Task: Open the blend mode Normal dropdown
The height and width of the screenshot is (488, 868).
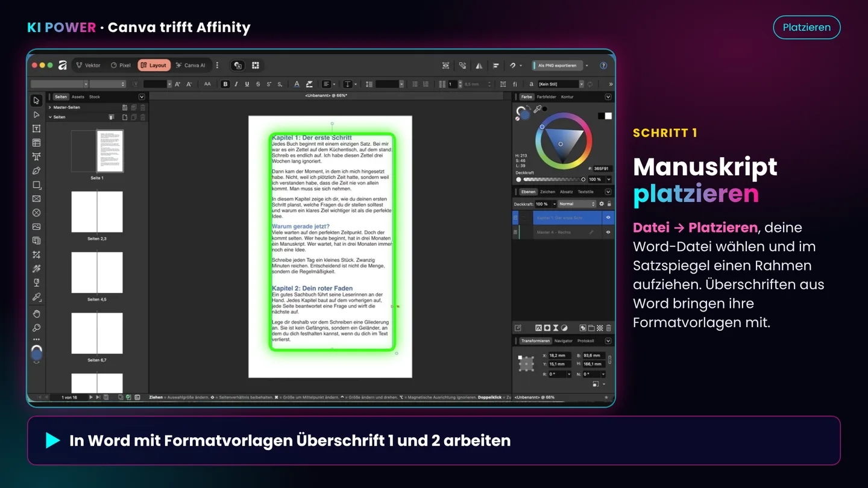Action: (577, 204)
